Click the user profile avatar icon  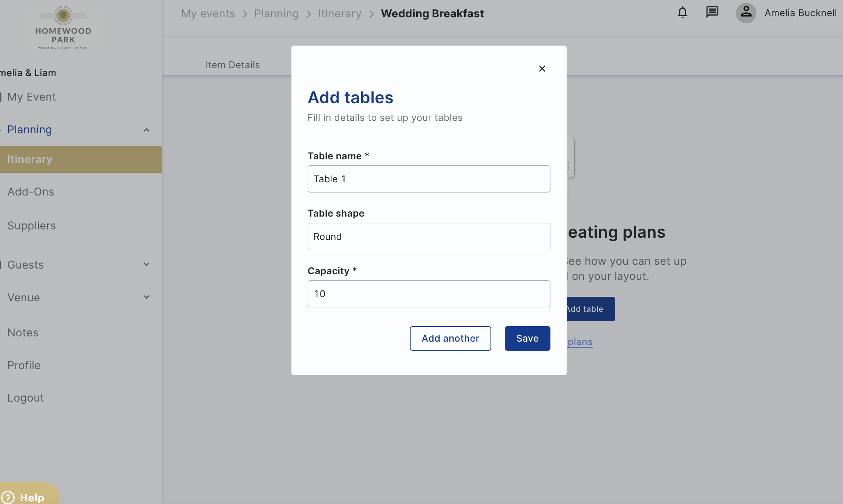[x=746, y=13]
